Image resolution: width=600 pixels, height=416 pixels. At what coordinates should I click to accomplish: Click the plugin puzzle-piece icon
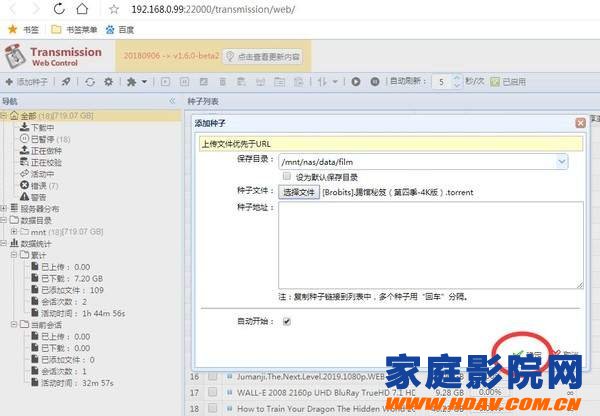coord(131,82)
